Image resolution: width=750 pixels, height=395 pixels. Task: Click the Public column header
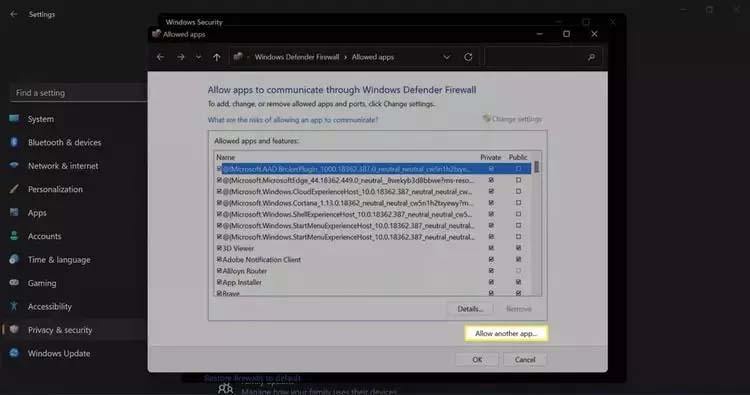point(518,157)
